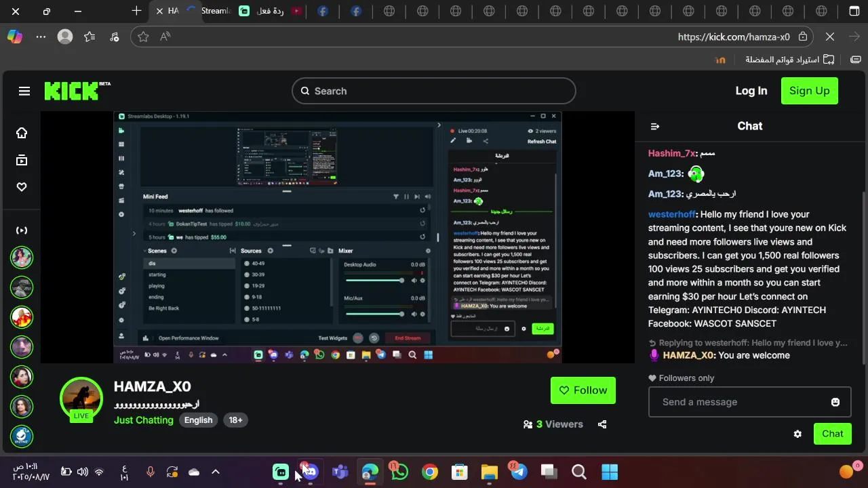The height and width of the screenshot is (488, 868).
Task: Click the English language tag
Action: point(199,420)
